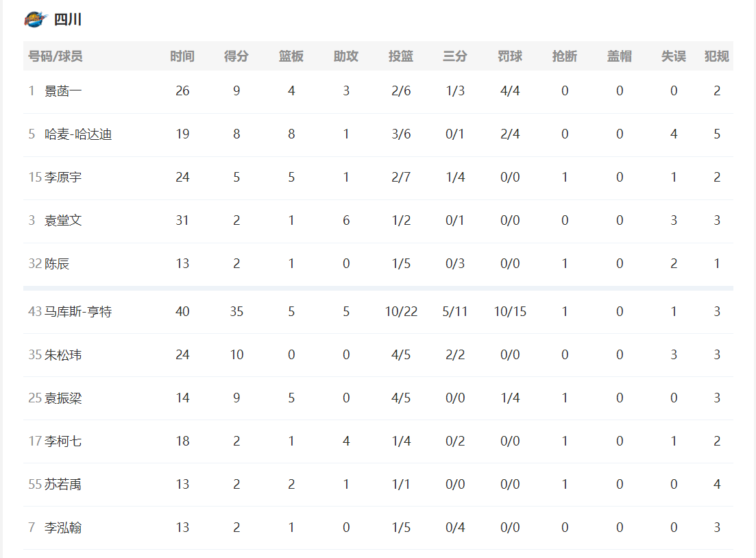Click the 盖帽 column header
Image resolution: width=756 pixels, height=558 pixels.
(620, 56)
